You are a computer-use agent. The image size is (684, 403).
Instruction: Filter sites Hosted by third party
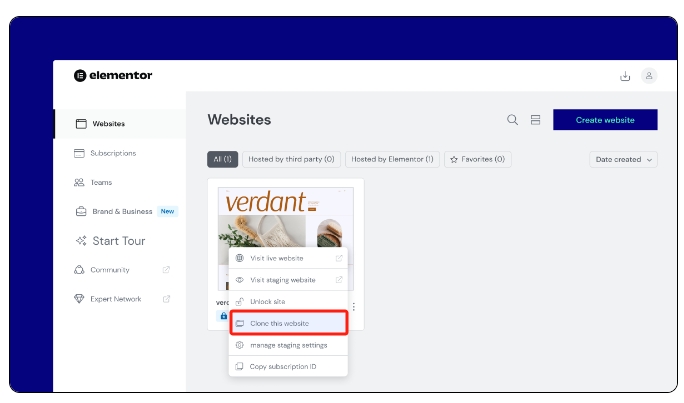[290, 159]
